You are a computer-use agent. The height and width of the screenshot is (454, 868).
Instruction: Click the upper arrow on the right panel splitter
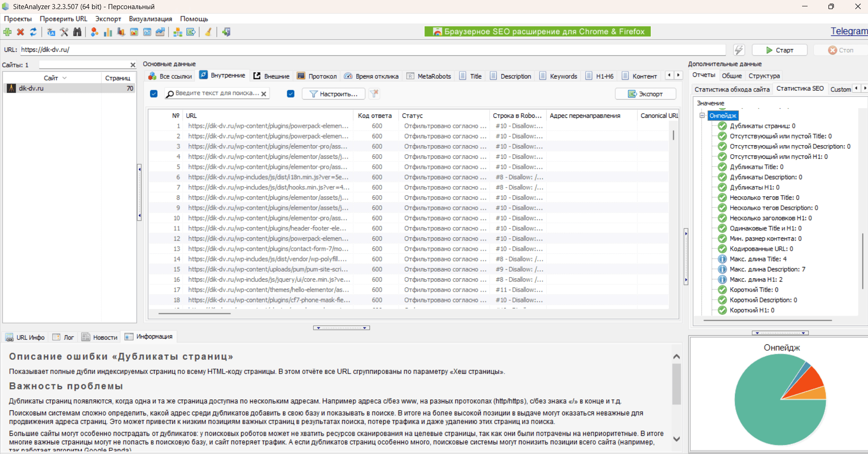coord(686,233)
